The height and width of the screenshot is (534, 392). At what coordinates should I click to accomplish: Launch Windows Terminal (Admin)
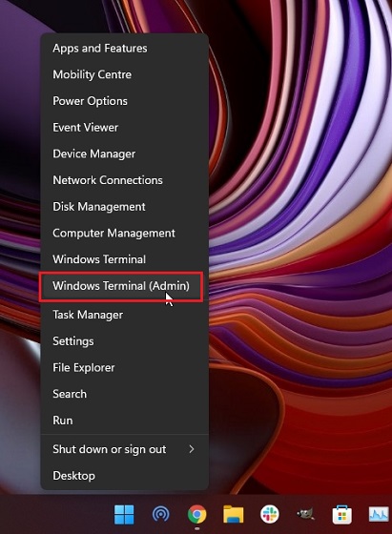pos(121,286)
